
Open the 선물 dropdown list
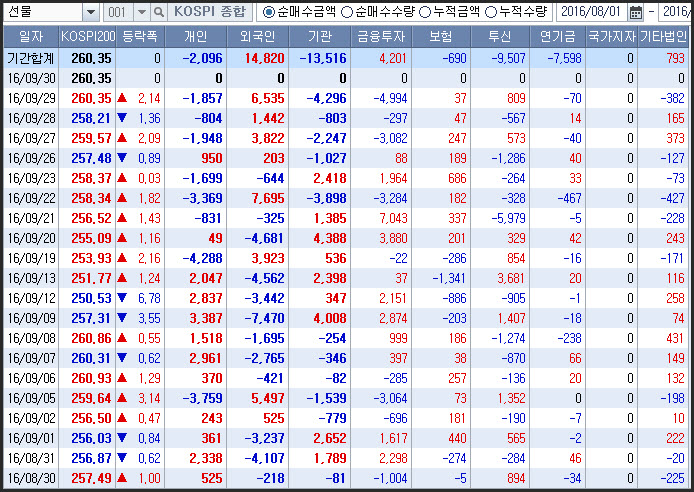pyautogui.click(x=91, y=12)
